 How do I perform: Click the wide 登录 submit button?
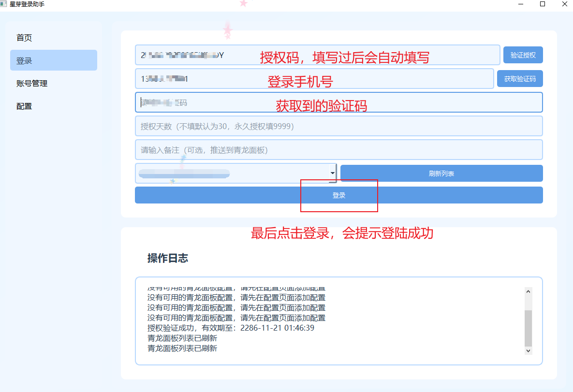(338, 195)
